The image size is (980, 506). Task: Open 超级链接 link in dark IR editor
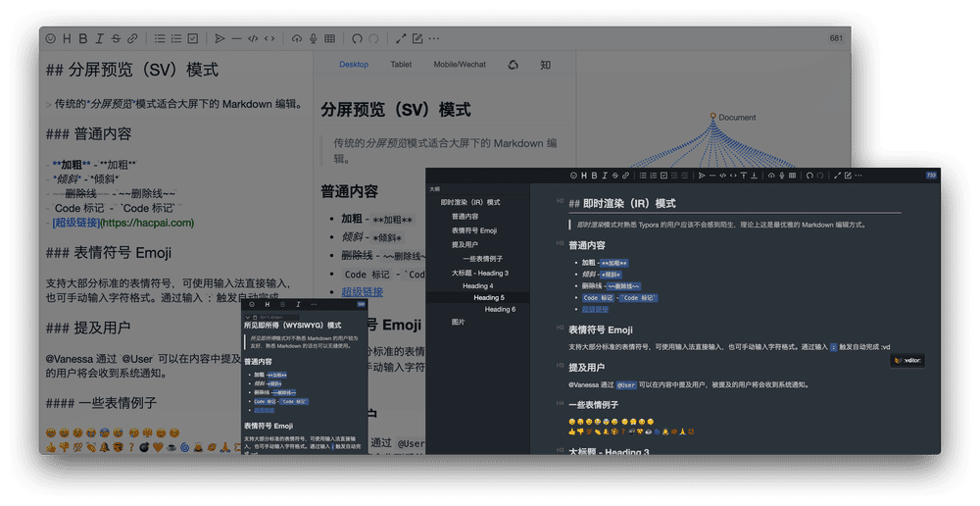point(595,309)
